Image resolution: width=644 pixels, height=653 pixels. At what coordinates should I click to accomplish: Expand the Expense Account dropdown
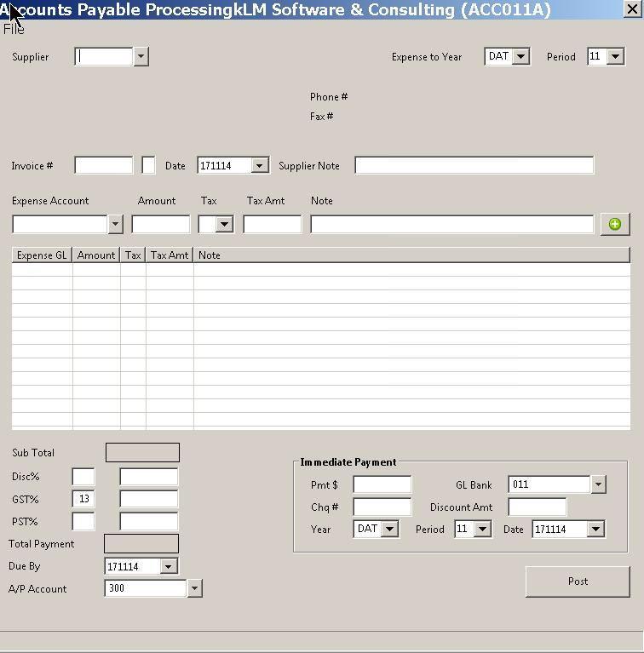tap(115, 224)
